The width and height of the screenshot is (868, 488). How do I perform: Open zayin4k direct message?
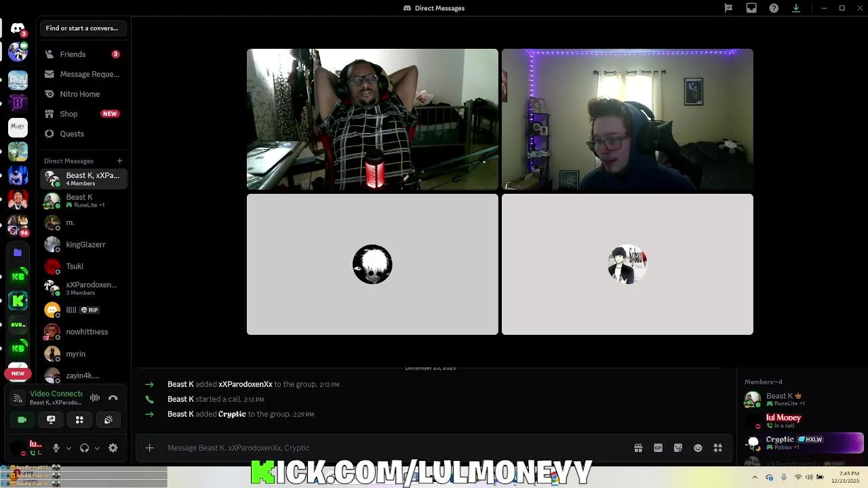83,375
